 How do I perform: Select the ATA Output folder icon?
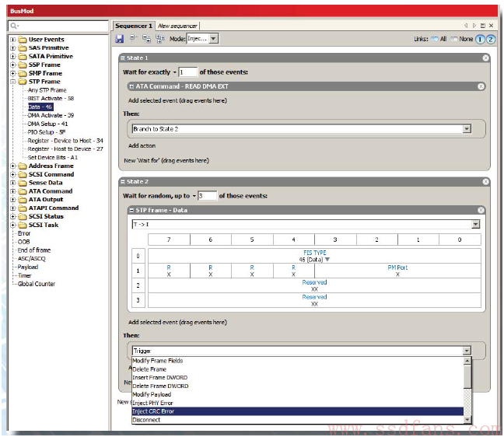tap(23, 200)
